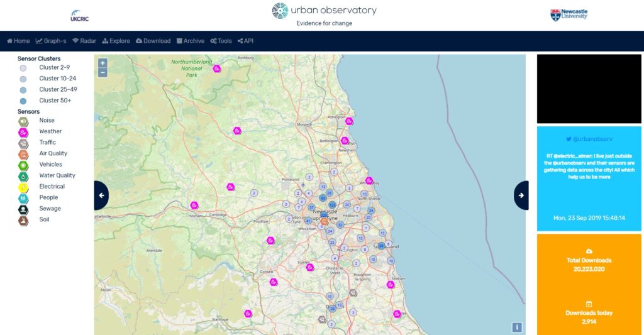Click the Urban Observatory circular logo
This screenshot has width=644, height=335.
[x=280, y=11]
